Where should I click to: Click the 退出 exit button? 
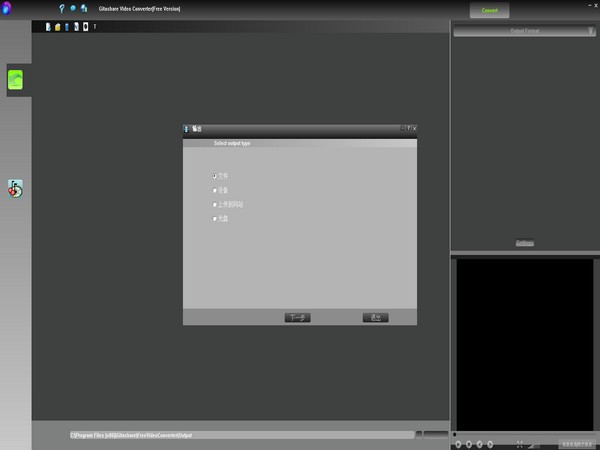click(375, 317)
